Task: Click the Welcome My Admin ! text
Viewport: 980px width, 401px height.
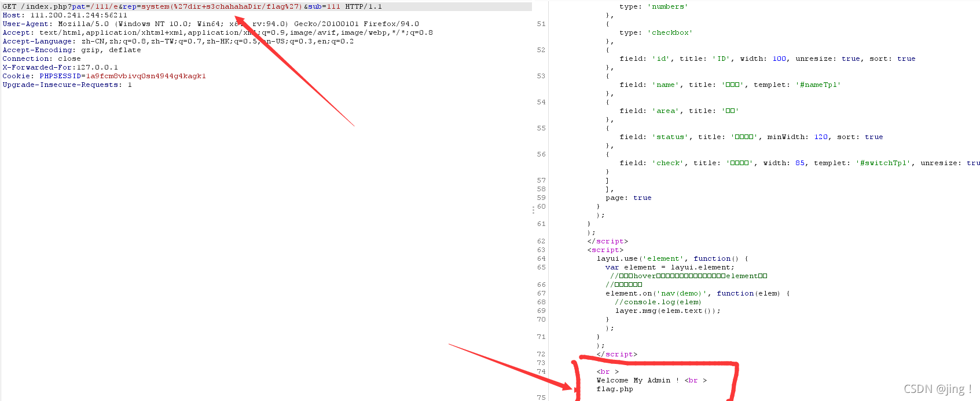Action: pyautogui.click(x=638, y=380)
